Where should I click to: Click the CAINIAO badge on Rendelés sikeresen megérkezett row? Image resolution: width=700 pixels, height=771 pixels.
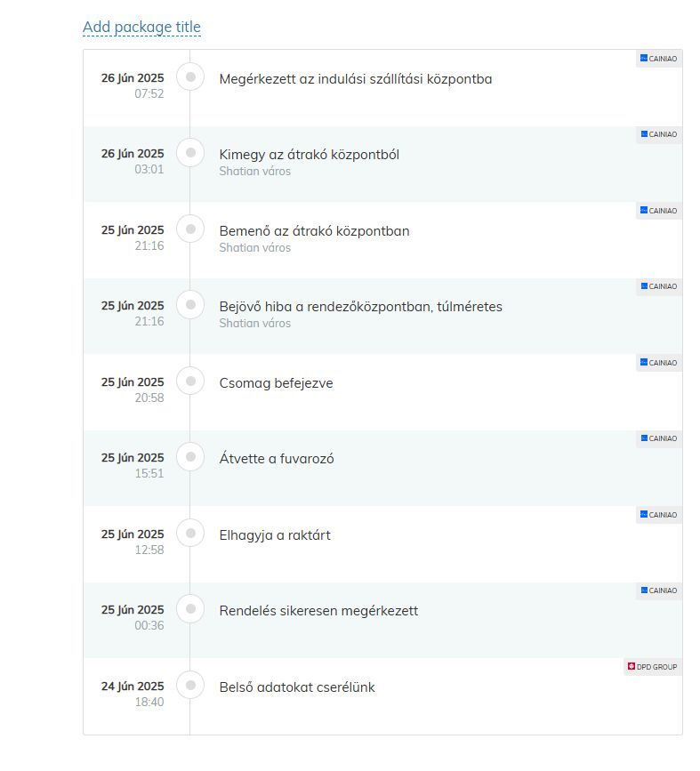click(x=659, y=590)
